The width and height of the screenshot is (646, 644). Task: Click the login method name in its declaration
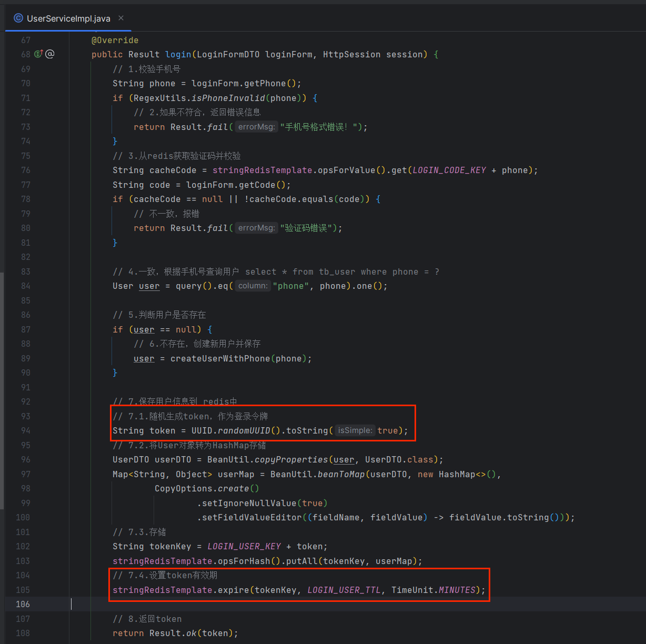coord(178,54)
